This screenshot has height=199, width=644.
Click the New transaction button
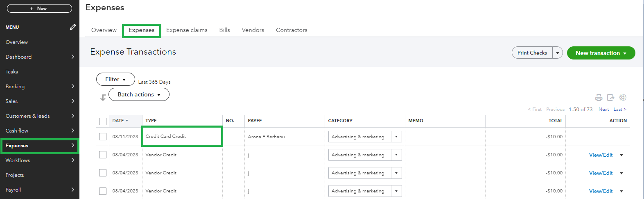coord(601,53)
